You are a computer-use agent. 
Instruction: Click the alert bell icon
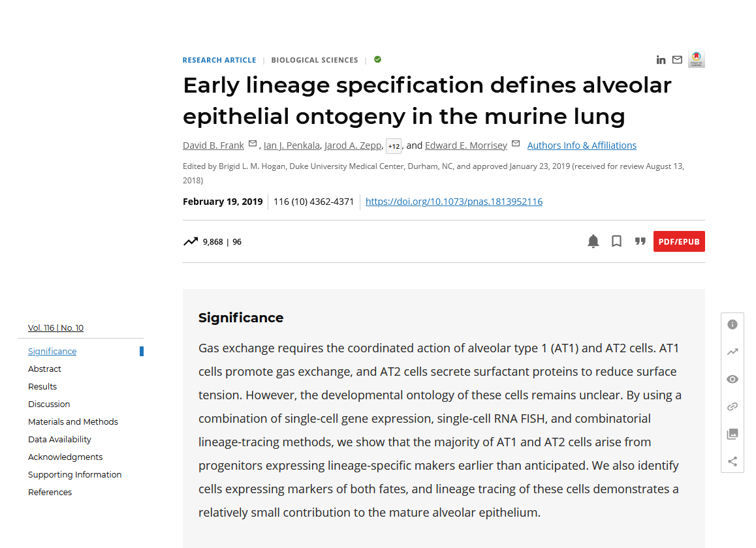point(593,241)
